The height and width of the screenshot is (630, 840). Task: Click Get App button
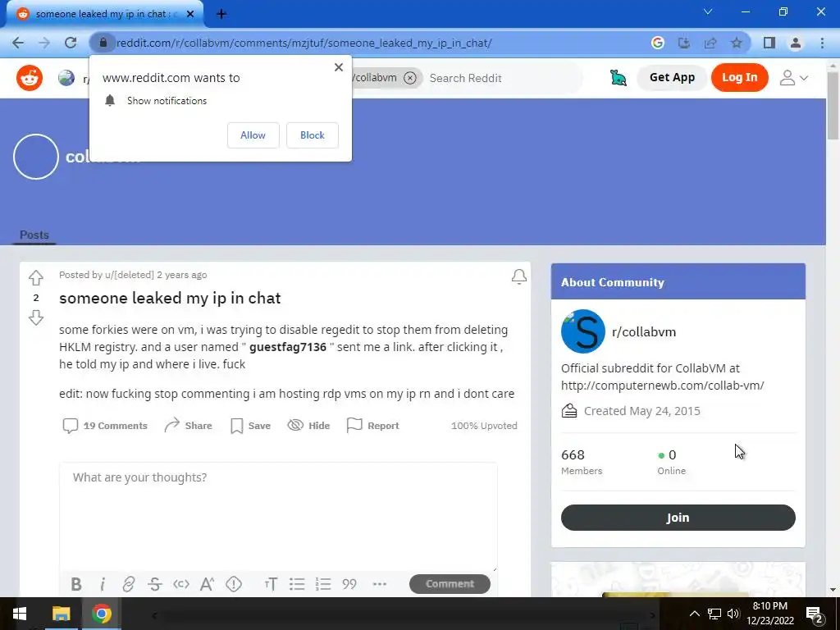pyautogui.click(x=672, y=78)
